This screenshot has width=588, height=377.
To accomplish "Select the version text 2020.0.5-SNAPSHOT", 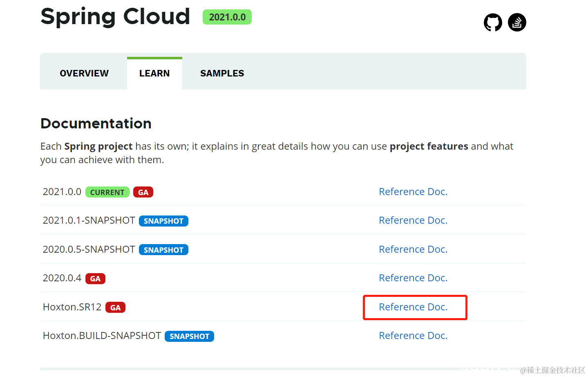I will (89, 249).
